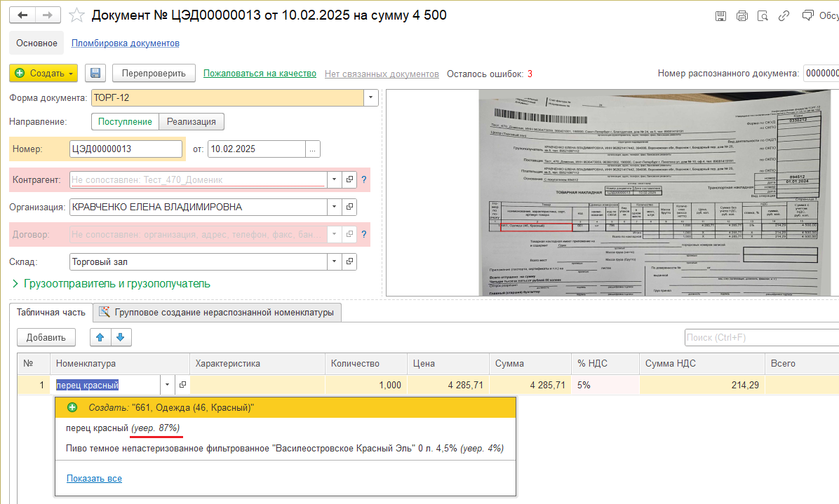
Task: Click the Перепроверить button
Action: (154, 74)
